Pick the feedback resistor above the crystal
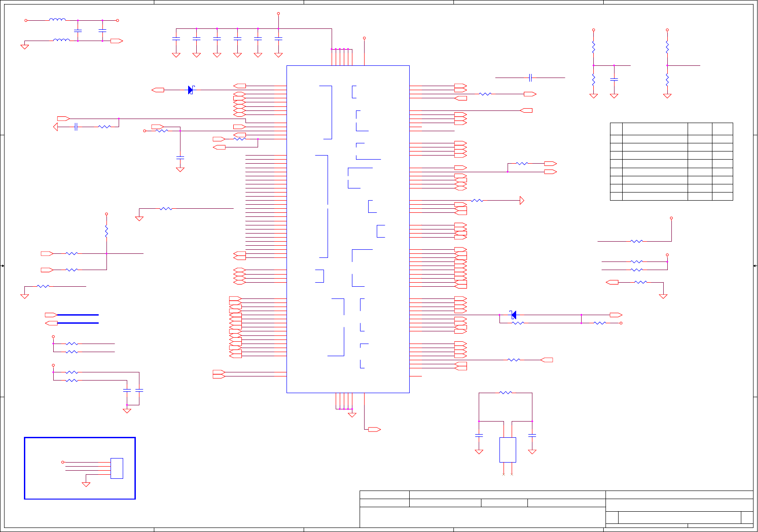The width and height of the screenshot is (758, 532). pos(506,393)
